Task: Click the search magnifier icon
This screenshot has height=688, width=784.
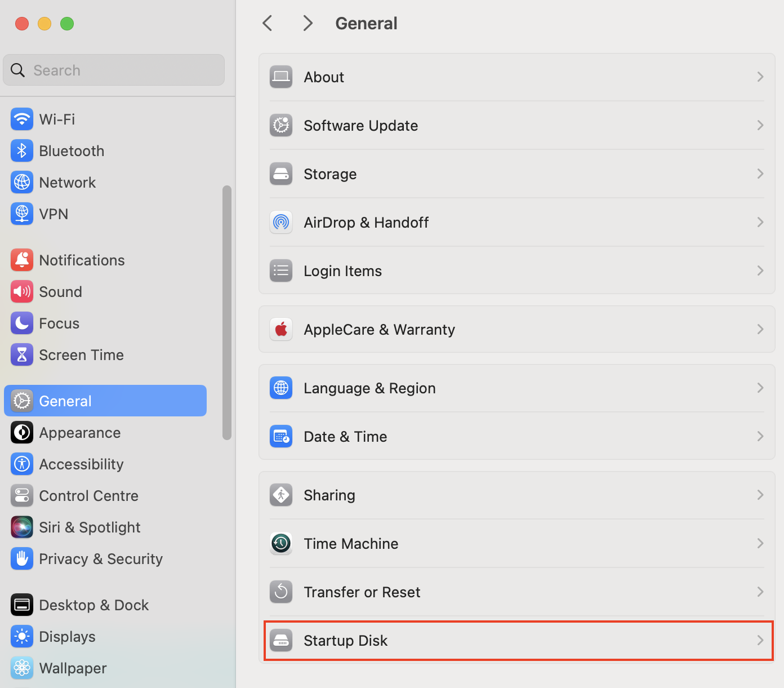Action: coord(18,70)
